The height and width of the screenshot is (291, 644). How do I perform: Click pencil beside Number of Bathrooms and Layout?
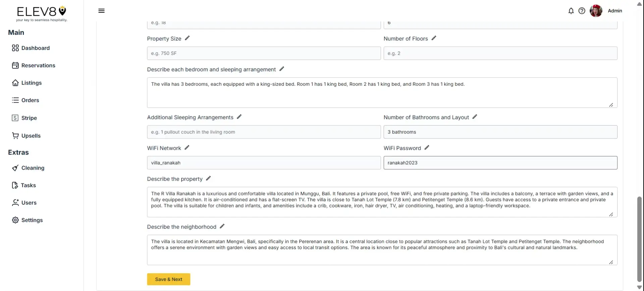pos(475,117)
